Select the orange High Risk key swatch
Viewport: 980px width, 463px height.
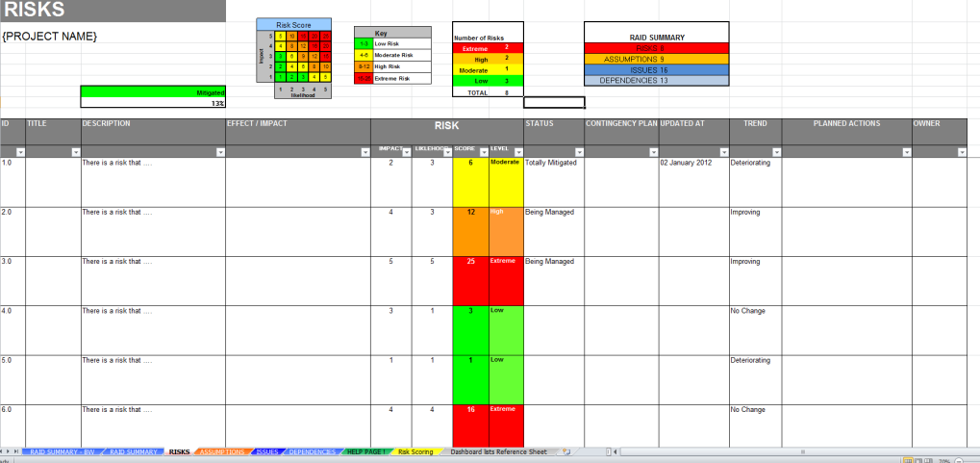click(x=364, y=67)
